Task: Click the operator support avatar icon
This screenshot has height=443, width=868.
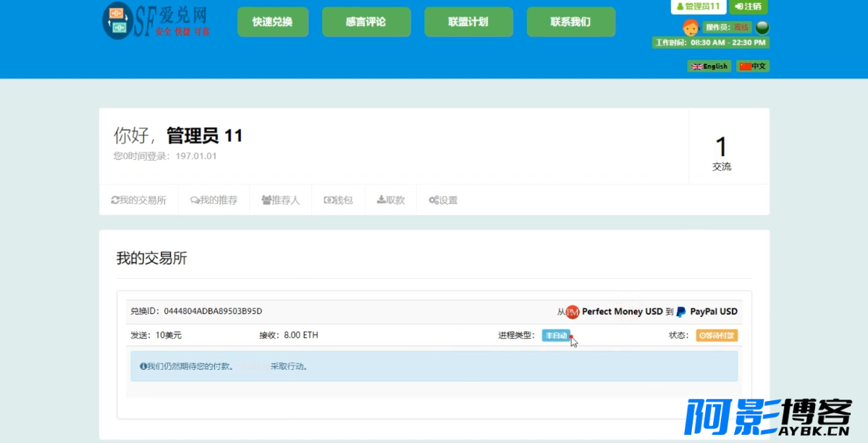Action: pyautogui.click(x=690, y=28)
